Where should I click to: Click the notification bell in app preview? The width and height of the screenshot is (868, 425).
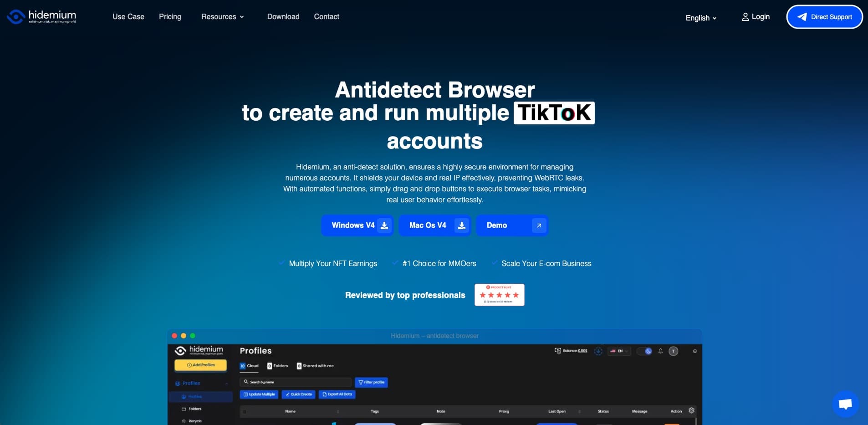[x=660, y=351]
